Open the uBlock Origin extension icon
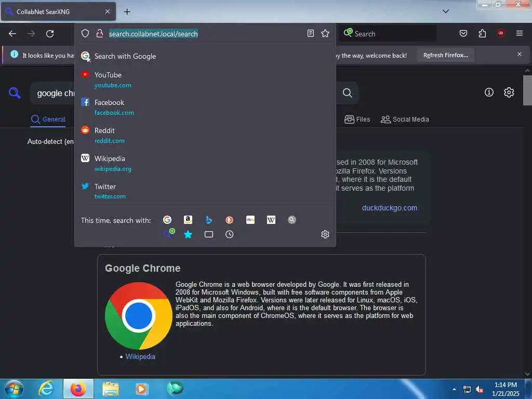The width and height of the screenshot is (532, 399). click(x=501, y=33)
